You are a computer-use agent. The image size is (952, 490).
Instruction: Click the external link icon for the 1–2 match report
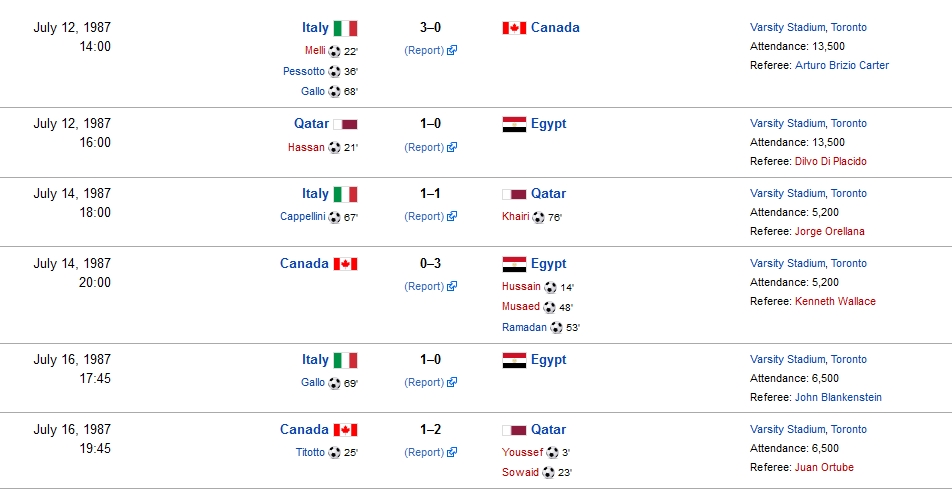pos(452,453)
